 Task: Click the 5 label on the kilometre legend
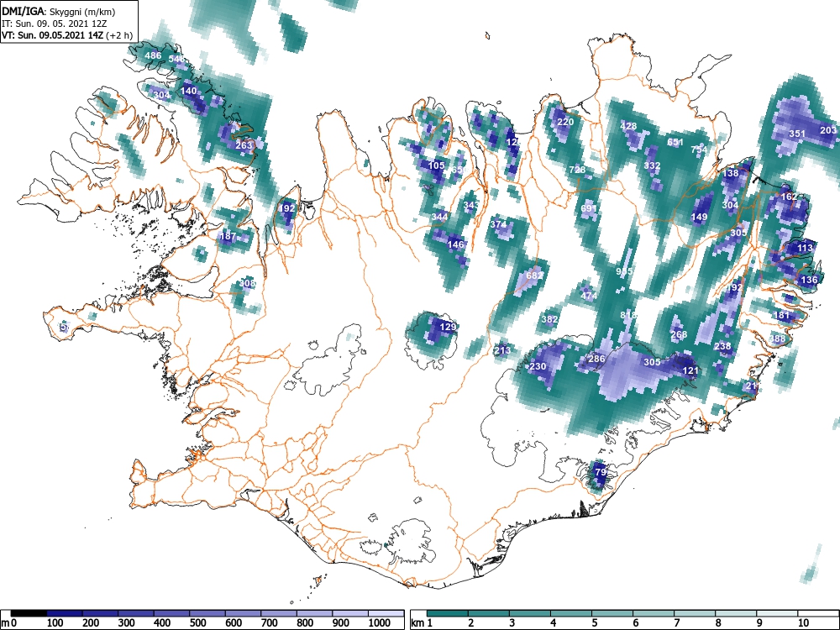[594, 623]
